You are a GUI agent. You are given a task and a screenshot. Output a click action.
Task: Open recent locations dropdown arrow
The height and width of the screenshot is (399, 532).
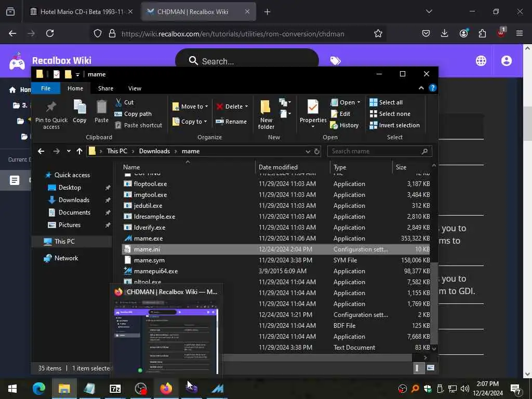pos(69,151)
